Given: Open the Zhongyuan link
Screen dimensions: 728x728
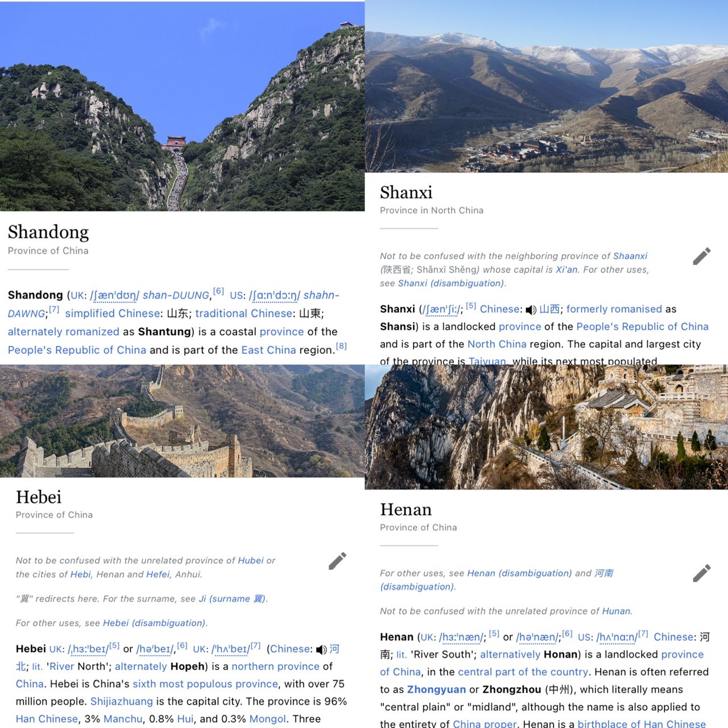Looking at the screenshot, I should click(x=436, y=689).
